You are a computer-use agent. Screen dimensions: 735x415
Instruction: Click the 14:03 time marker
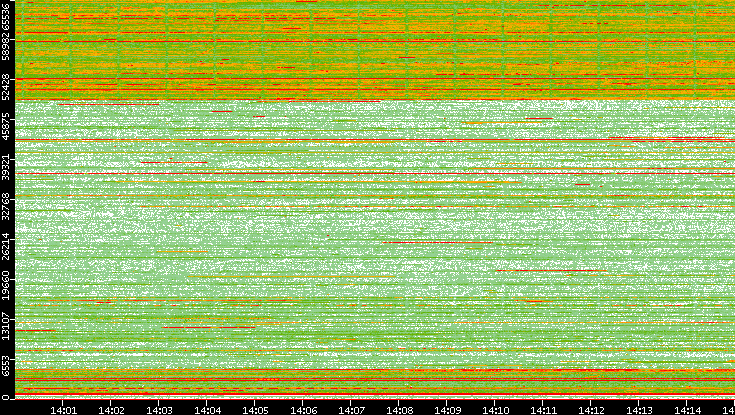click(x=159, y=409)
